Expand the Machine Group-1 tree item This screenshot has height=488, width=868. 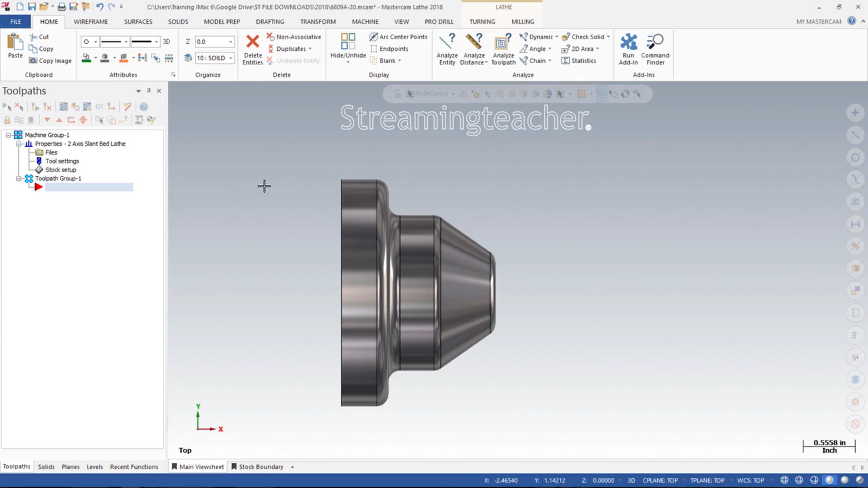point(8,135)
